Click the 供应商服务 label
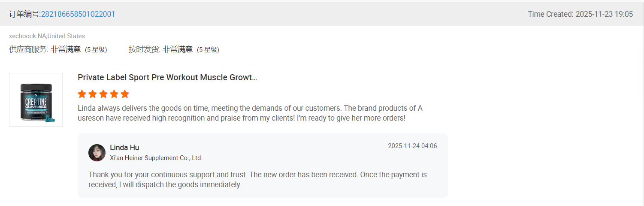This screenshot has width=644, height=206. (x=28, y=49)
